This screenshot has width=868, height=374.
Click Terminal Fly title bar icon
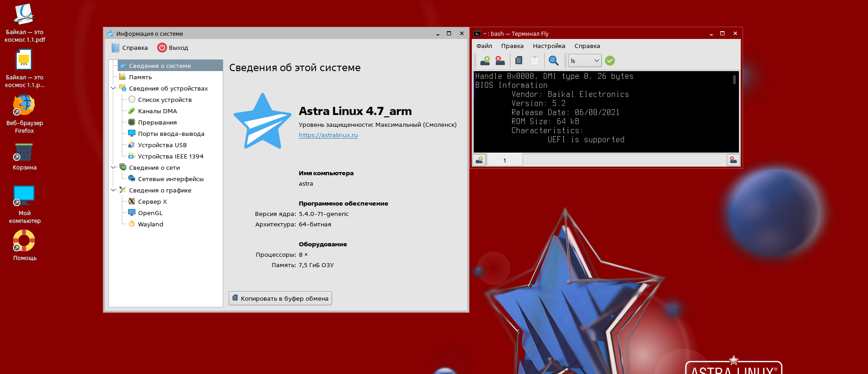[477, 34]
